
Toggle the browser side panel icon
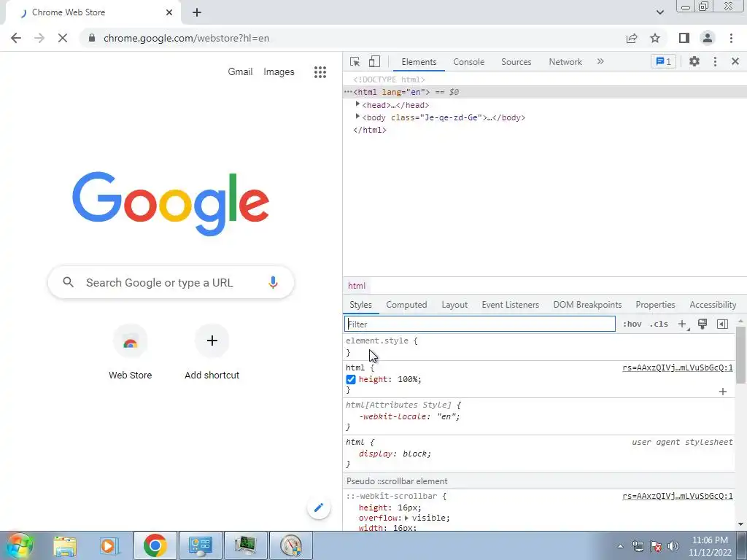[684, 38]
